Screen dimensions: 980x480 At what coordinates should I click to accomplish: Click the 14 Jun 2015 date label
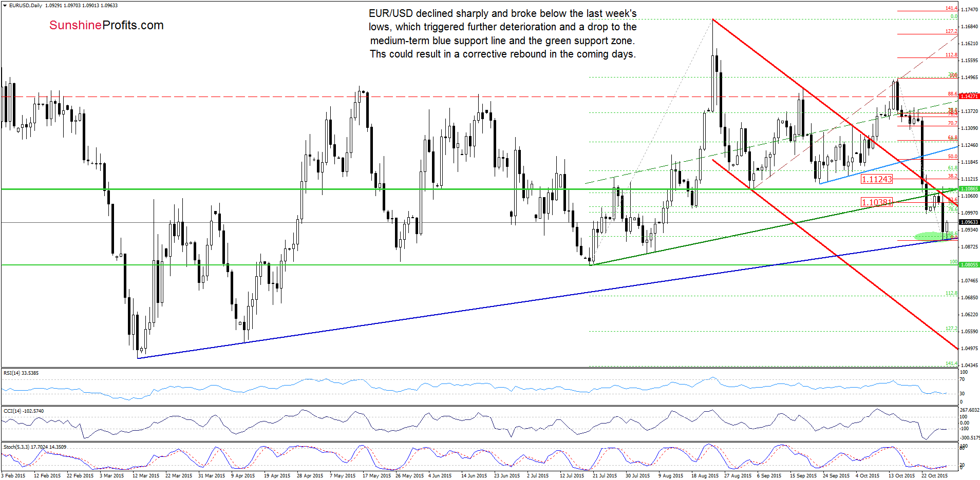pos(474,476)
